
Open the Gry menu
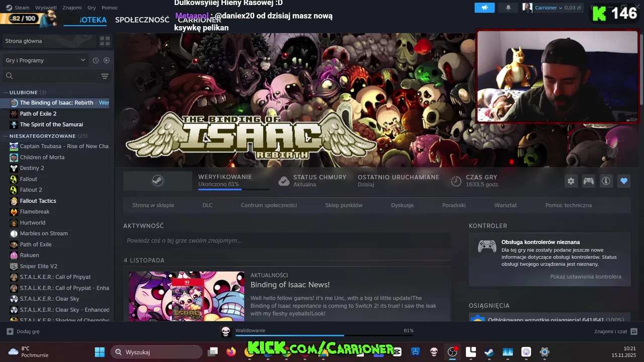[92, 8]
